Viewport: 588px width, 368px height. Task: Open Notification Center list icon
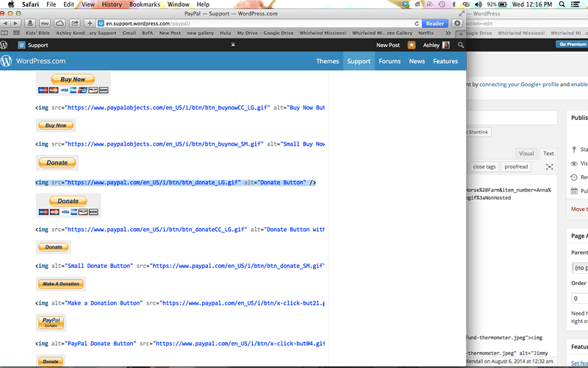[x=576, y=4]
